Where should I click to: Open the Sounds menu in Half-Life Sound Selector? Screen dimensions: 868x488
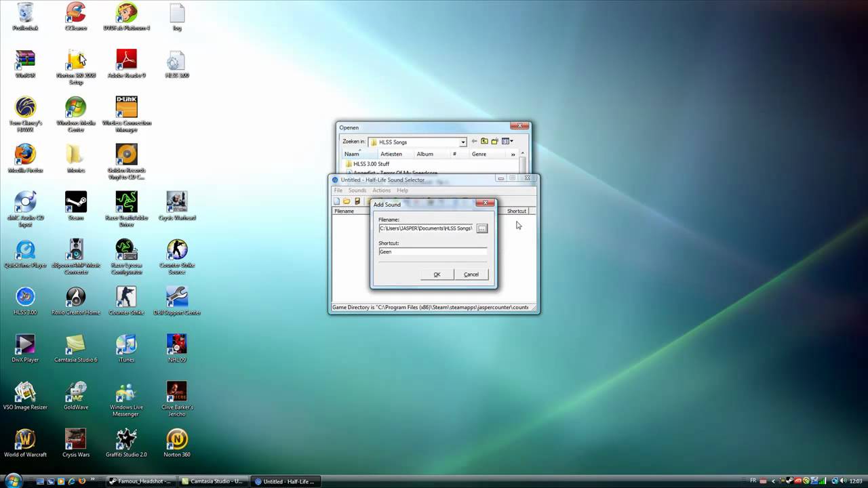click(357, 190)
